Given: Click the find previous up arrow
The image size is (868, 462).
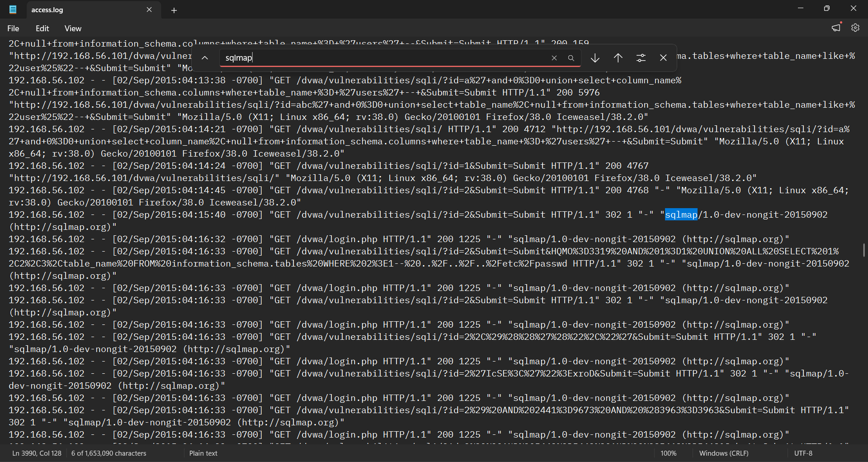Looking at the screenshot, I should point(618,58).
